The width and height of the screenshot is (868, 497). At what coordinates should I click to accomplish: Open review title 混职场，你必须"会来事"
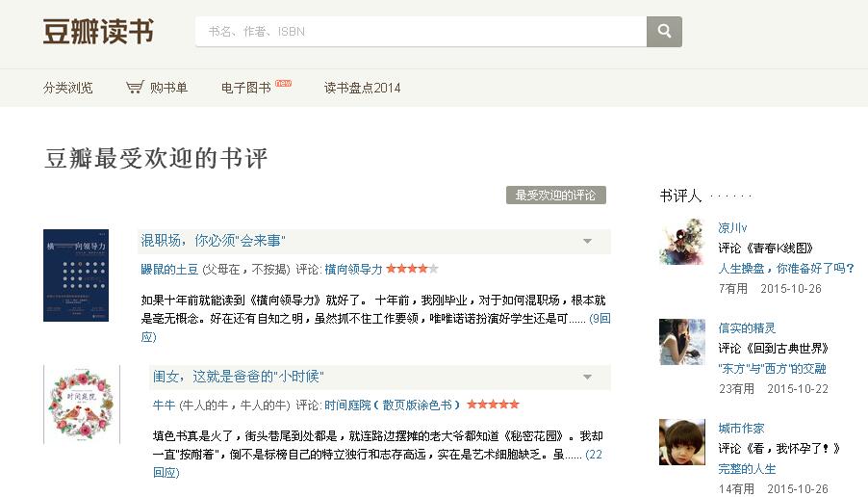click(213, 241)
